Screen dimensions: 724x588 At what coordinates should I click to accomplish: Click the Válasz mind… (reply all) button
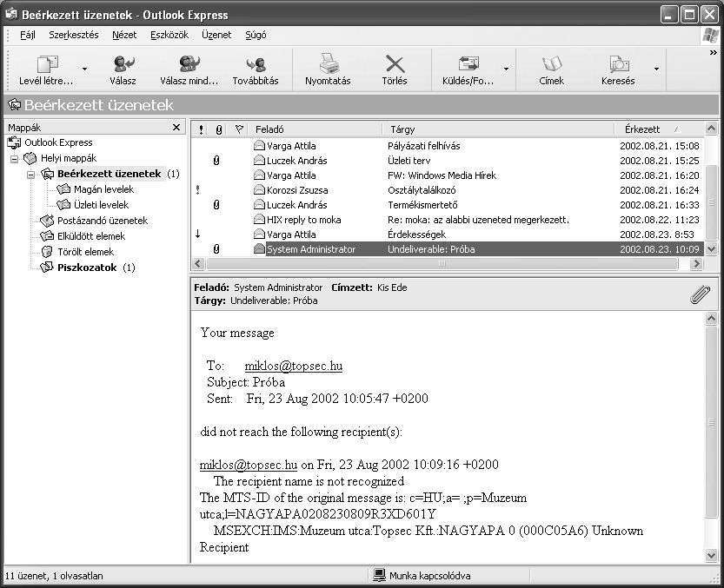tap(189, 70)
